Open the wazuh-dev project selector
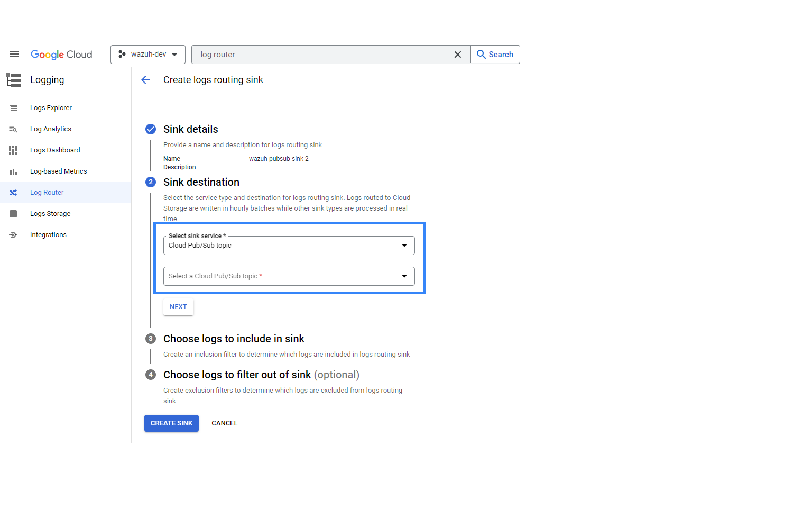Image resolution: width=812 pixels, height=508 pixels. (148, 55)
